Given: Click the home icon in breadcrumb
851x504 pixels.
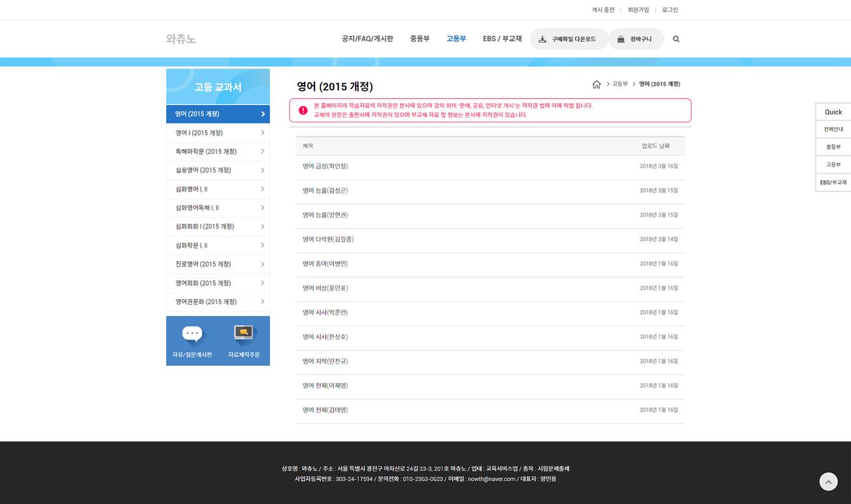Looking at the screenshot, I should click(x=596, y=84).
